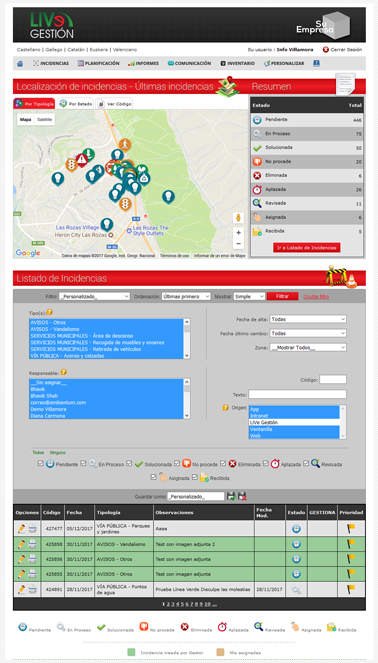Click the Código input field

[333, 379]
